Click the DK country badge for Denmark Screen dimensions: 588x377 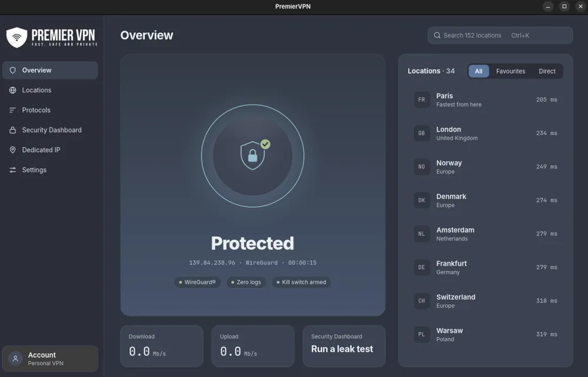422,200
